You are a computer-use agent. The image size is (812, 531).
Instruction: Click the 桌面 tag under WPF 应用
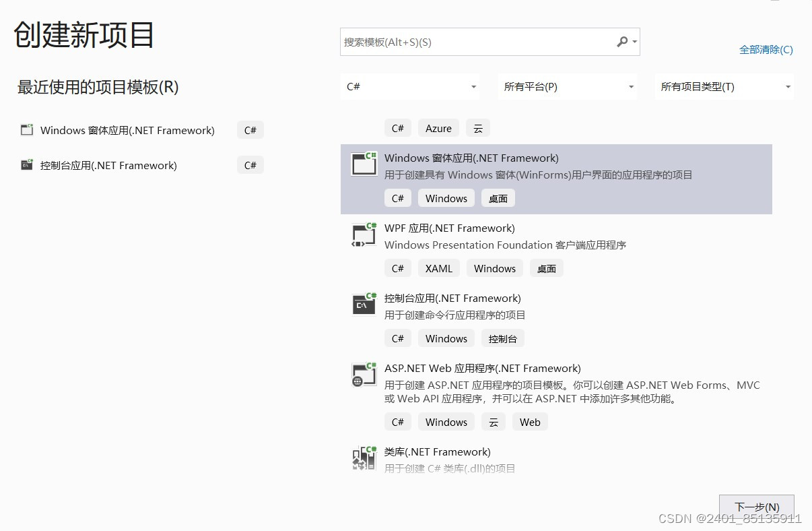547,268
